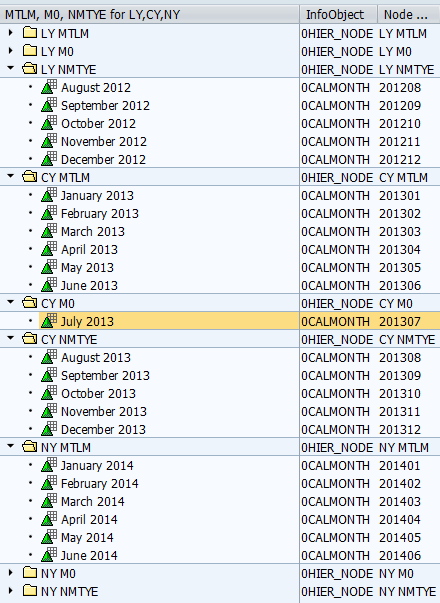
Task: Select the October 2012 tree entry
Action: 98,123
